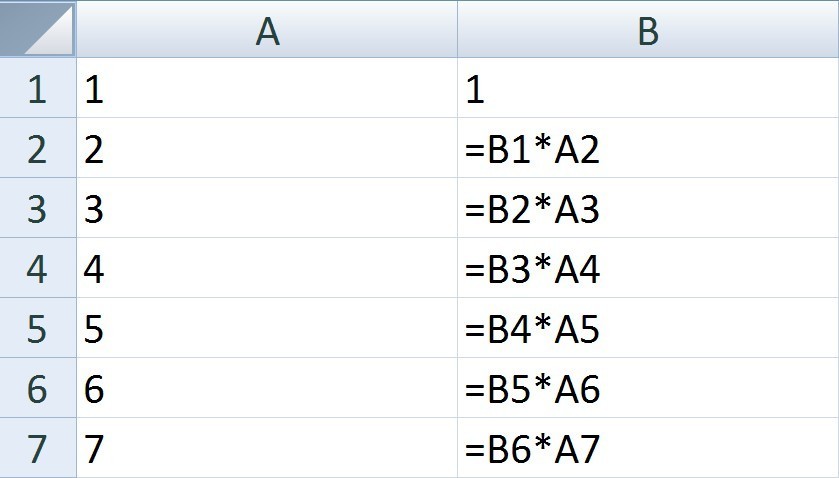Click cell B1 containing 1
This screenshot has height=478, width=839.
648,88
